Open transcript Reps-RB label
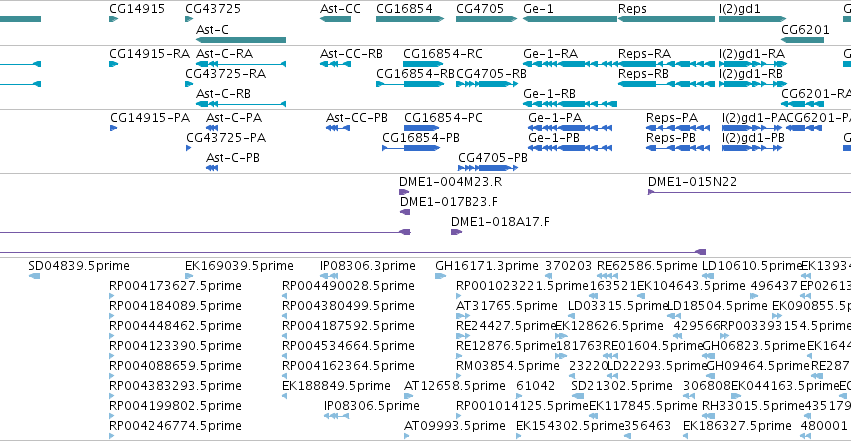The image size is (851, 441). [x=643, y=74]
